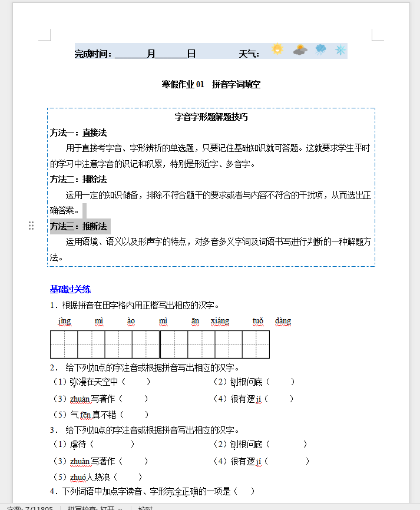Click the paragraph starting 运用语境、语义
Viewport: 420px width, 510px height.
tap(210, 250)
